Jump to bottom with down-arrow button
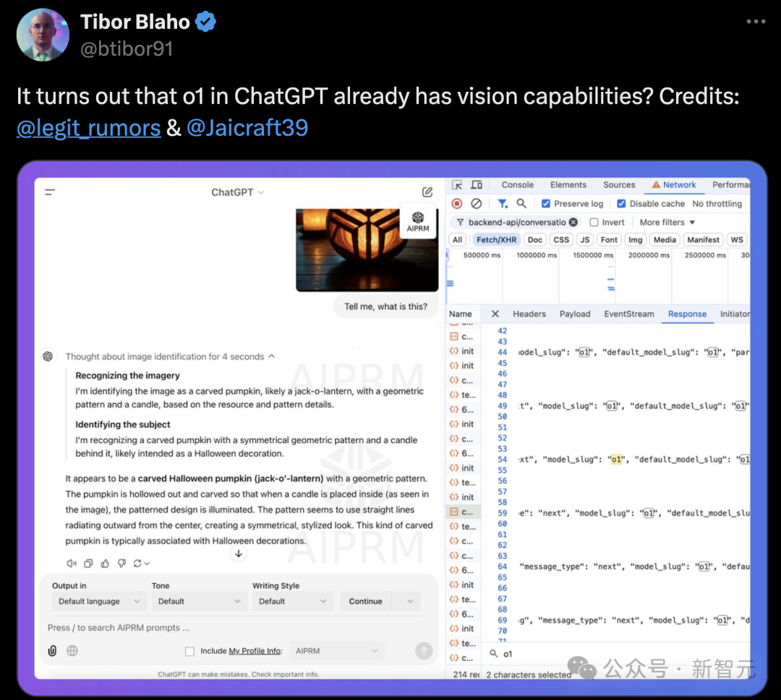 239,553
